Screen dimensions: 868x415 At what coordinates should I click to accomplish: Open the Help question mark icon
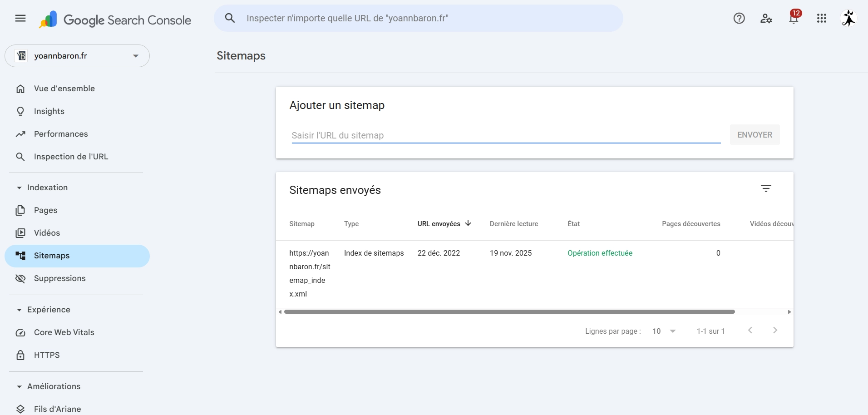click(739, 18)
